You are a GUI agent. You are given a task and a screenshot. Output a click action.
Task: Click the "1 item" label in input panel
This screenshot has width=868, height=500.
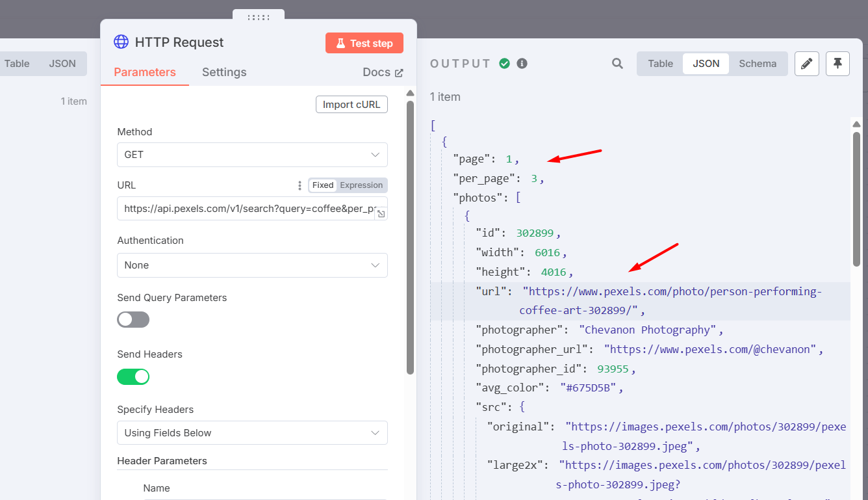tap(73, 101)
